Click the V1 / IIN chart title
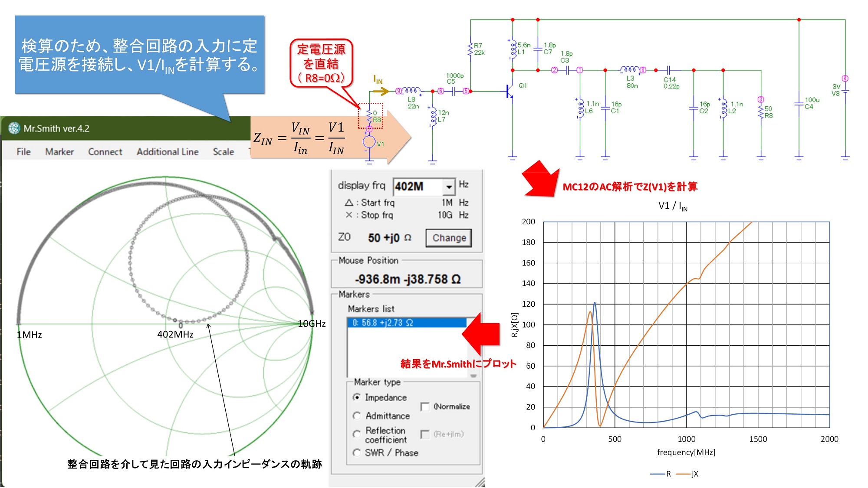Viewport: 868px width, 488px height. 673,206
